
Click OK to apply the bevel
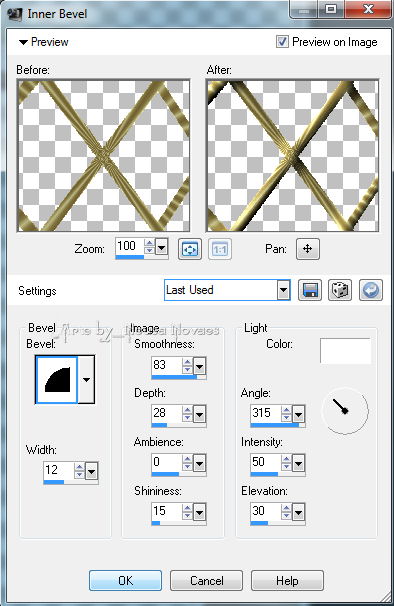pos(125,580)
